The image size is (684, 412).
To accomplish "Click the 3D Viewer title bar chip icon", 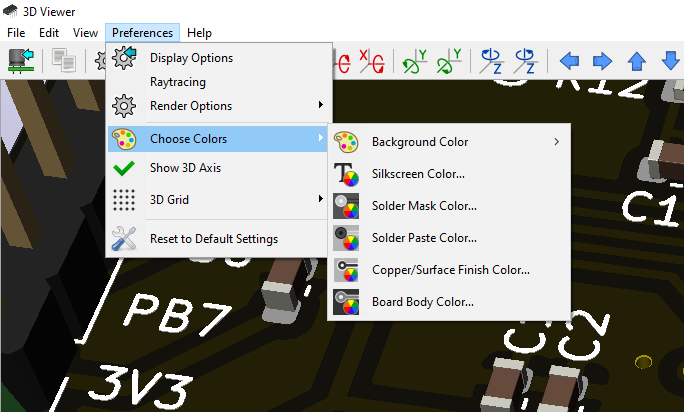I will pos(10,11).
